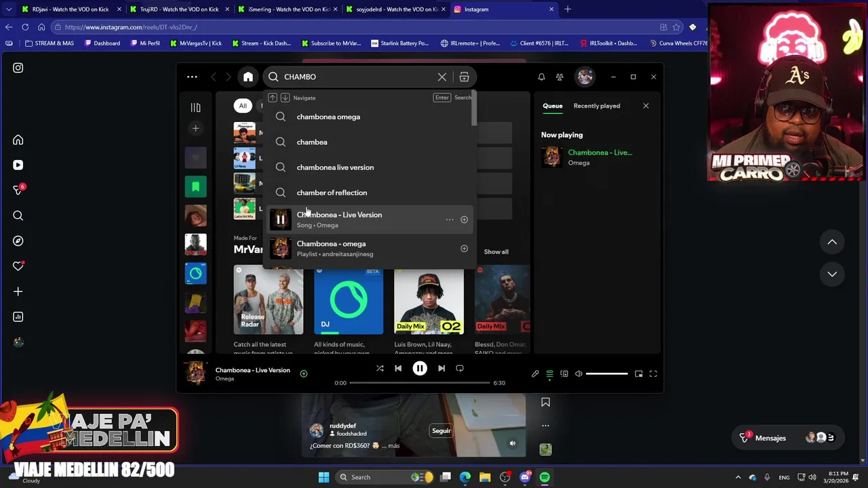The height and width of the screenshot is (488, 868).
Task: Click the browser address bar URL
Action: click(x=131, y=27)
